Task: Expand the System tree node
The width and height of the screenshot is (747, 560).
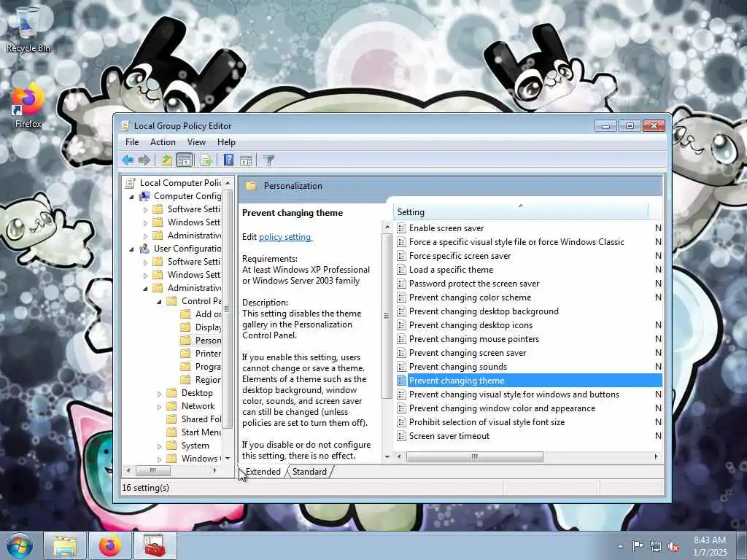Action: point(159,446)
